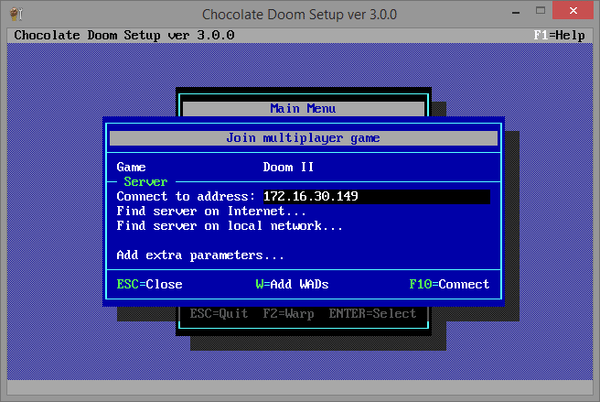
Task: Click ESC=Close in Join multiplayer dialog
Action: pos(149,284)
